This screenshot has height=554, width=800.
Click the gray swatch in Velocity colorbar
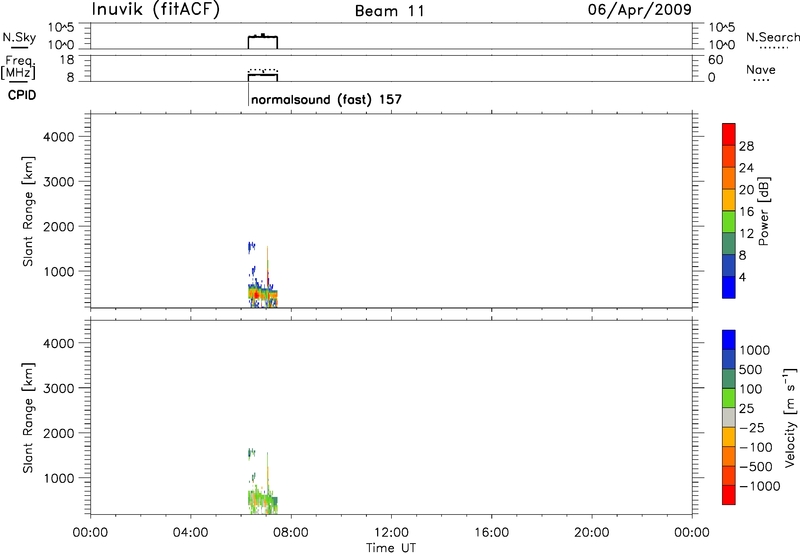pos(729,417)
